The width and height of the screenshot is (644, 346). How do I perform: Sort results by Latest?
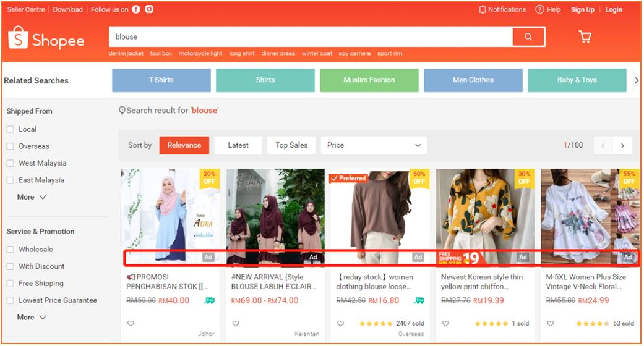point(238,145)
